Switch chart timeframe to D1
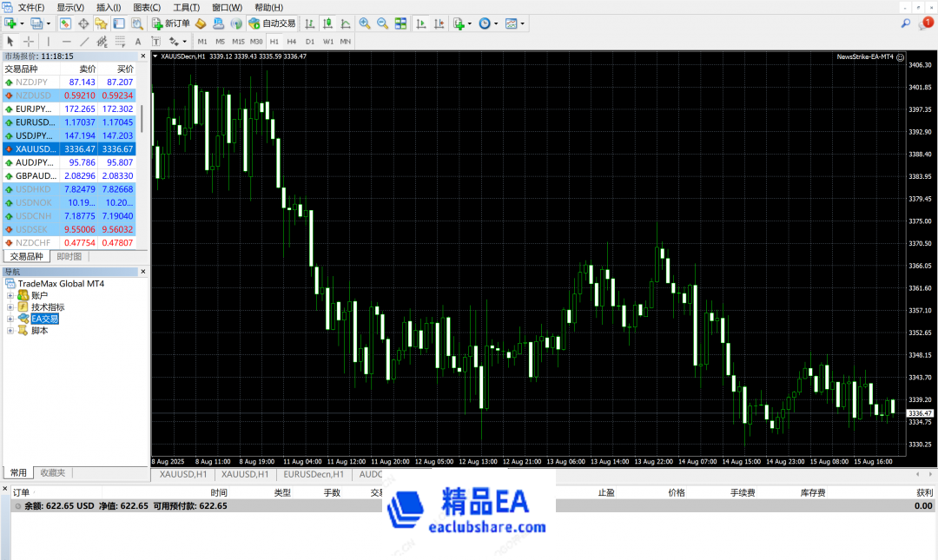This screenshot has width=938, height=560. (310, 42)
